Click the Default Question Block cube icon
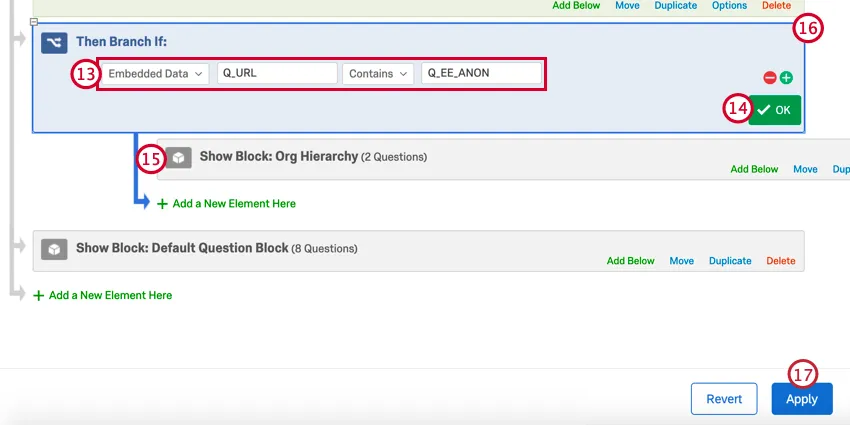 [54, 248]
